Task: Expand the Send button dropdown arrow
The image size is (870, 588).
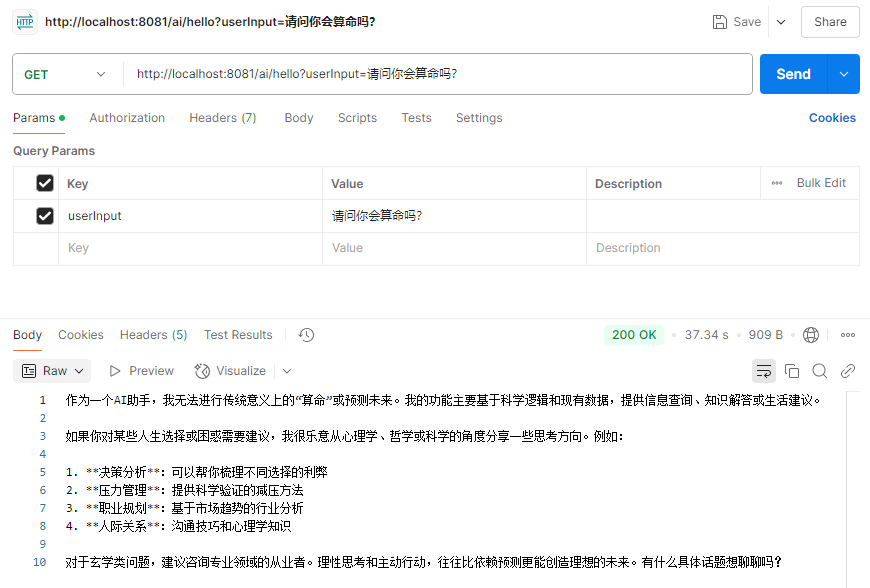Action: pos(845,74)
